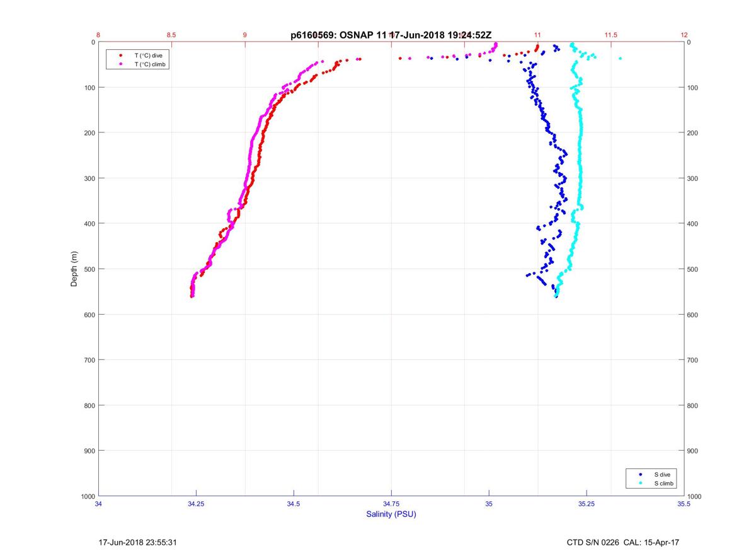The height and width of the screenshot is (558, 756).
Task: Click the 'Depth (m)' axis label
Action: point(74,269)
